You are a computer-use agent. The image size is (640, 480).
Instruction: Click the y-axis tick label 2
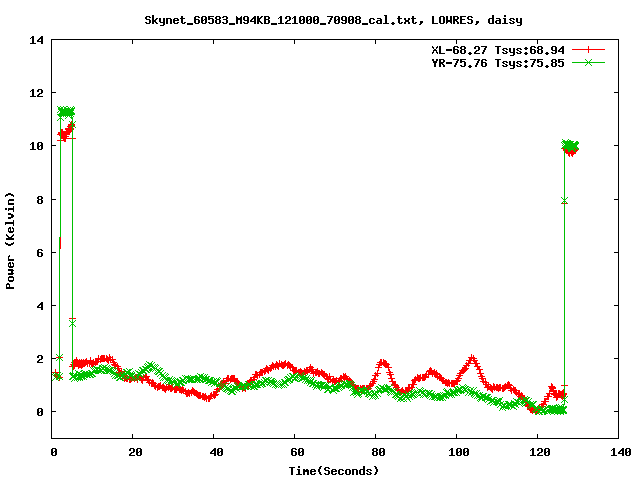pyautogui.click(x=40, y=359)
